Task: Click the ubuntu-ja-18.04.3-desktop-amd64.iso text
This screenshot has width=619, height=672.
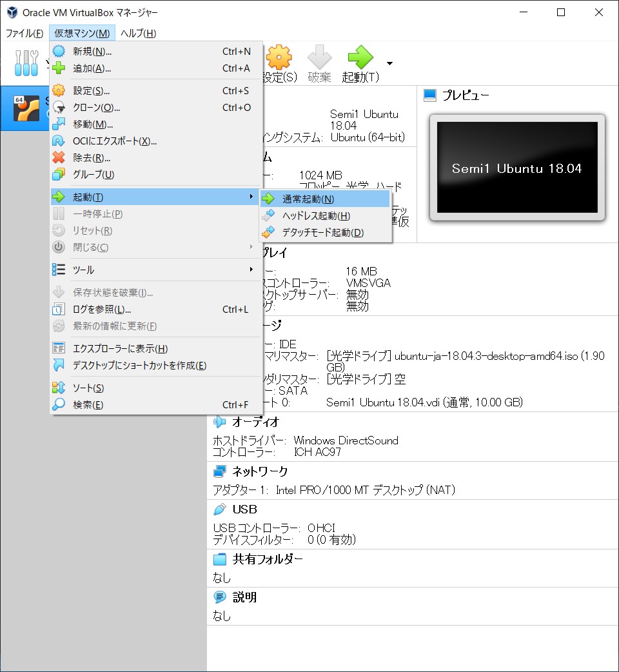Action: pyautogui.click(x=486, y=356)
